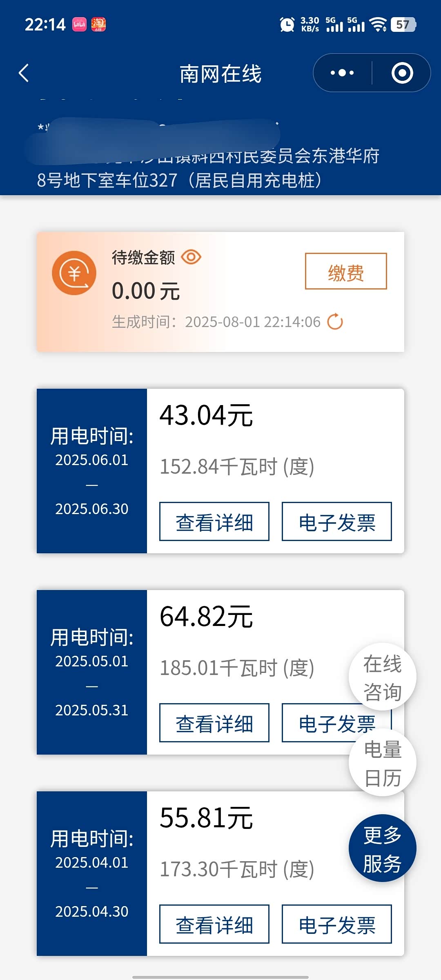This screenshot has height=980, width=441.
Task: Tap the back arrow in header
Action: point(24,73)
